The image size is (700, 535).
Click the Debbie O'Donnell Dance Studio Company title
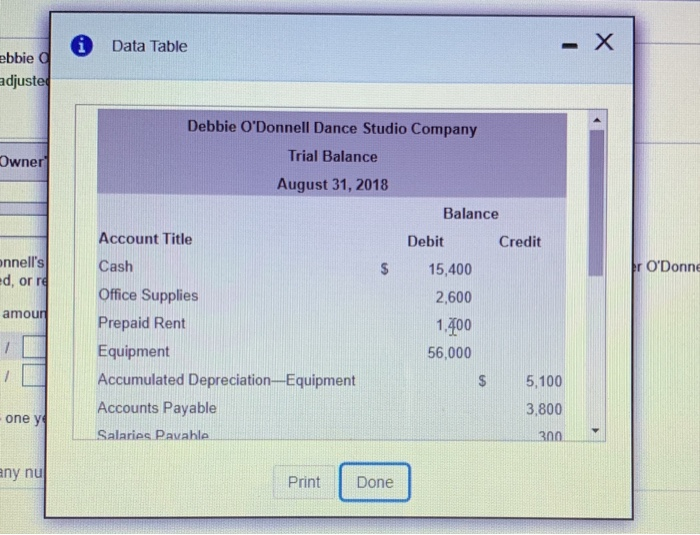click(332, 128)
